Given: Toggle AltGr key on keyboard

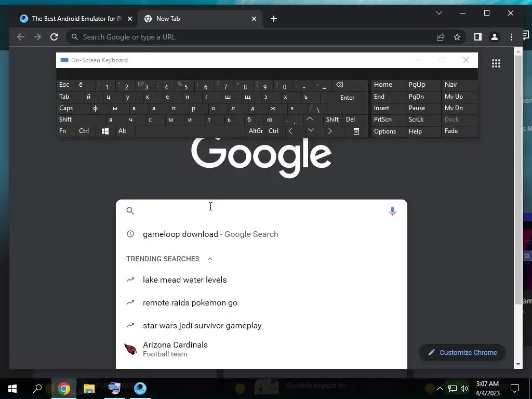Looking at the screenshot, I should coord(256,131).
